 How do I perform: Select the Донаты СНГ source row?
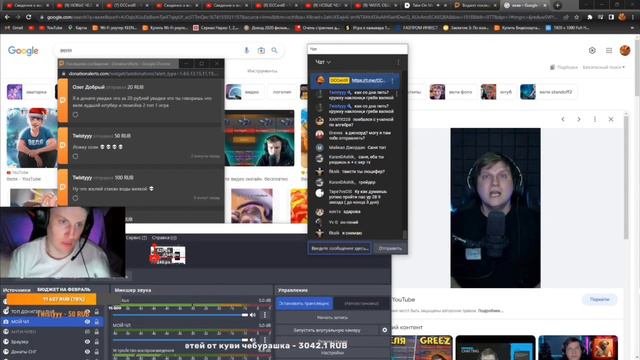point(51,351)
